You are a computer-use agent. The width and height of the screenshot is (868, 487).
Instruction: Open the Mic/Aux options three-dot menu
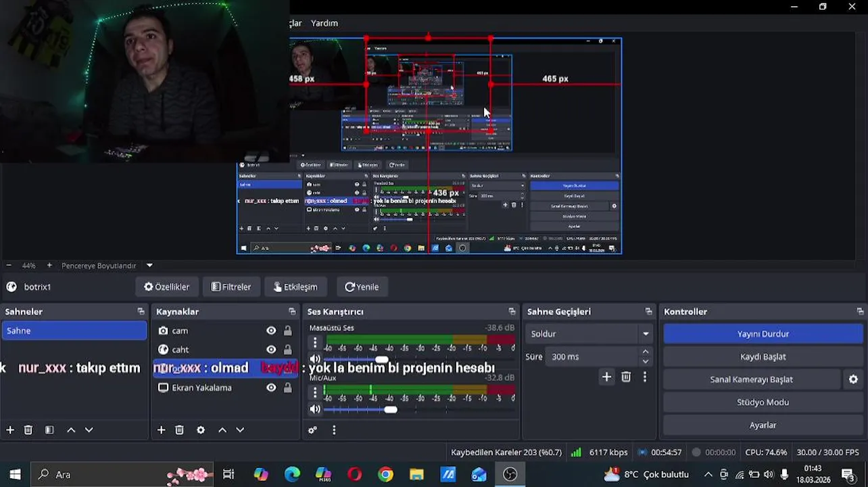click(x=315, y=392)
